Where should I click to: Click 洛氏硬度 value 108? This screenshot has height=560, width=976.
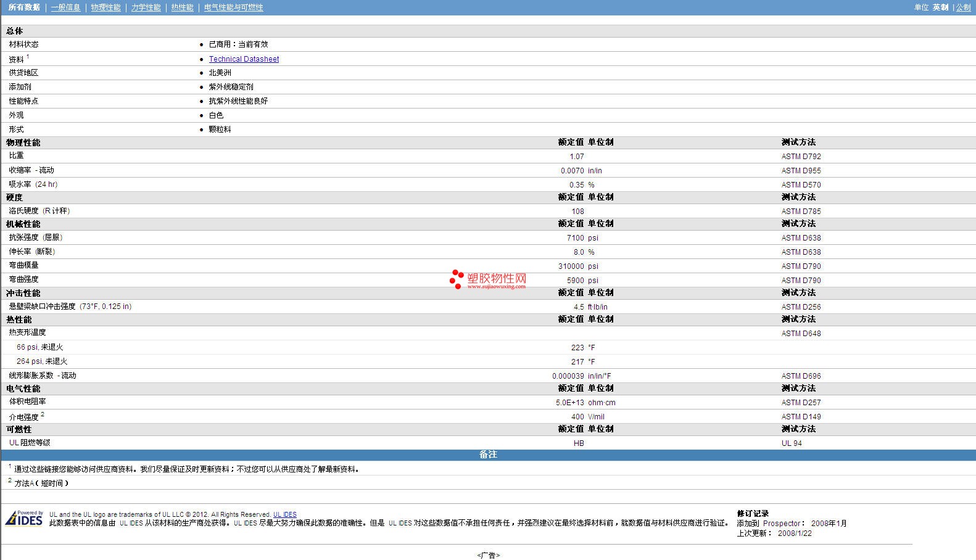coord(577,212)
